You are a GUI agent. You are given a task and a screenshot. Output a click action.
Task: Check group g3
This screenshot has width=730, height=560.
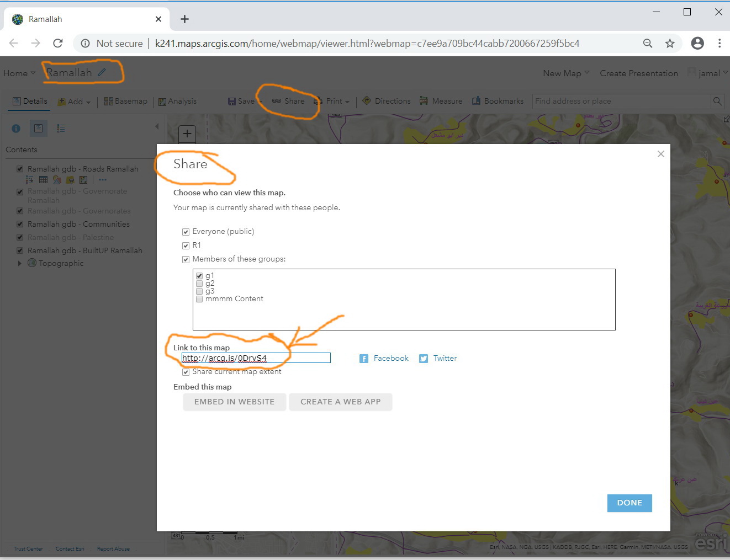tap(199, 291)
